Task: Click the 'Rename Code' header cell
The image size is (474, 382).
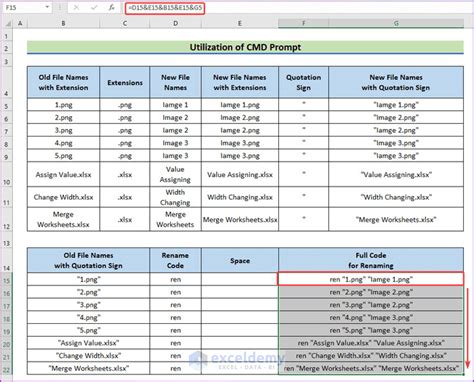Action: [x=176, y=260]
